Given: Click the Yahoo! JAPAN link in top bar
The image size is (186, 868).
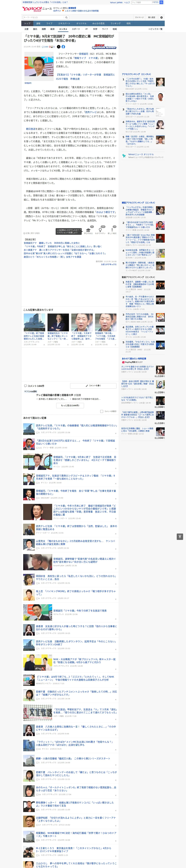Looking at the screenshot, I should tap(116, 2).
